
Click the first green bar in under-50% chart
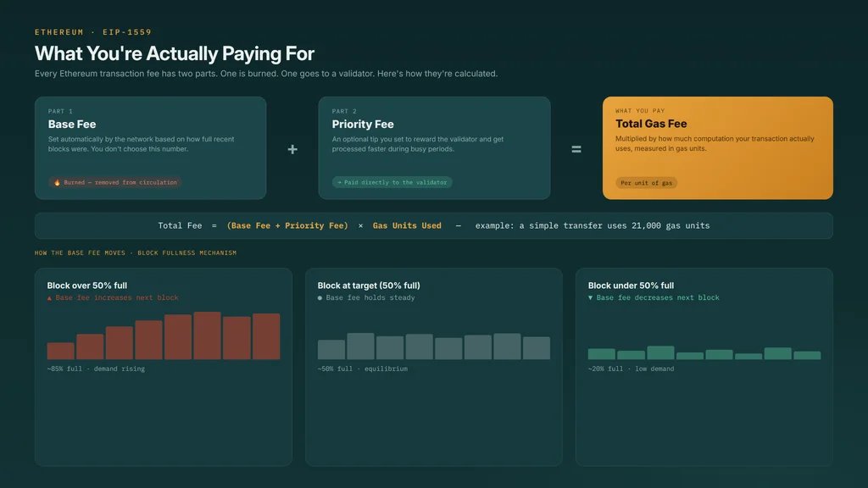(x=601, y=354)
